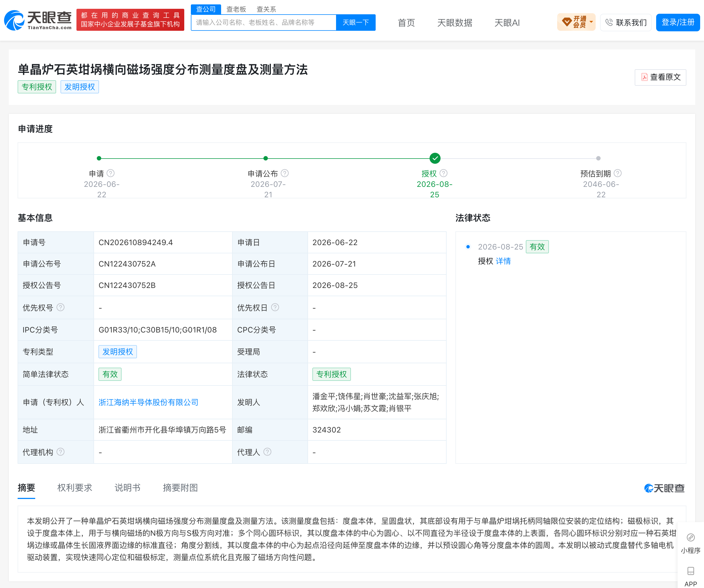Click the company name search input field

pos(263,23)
